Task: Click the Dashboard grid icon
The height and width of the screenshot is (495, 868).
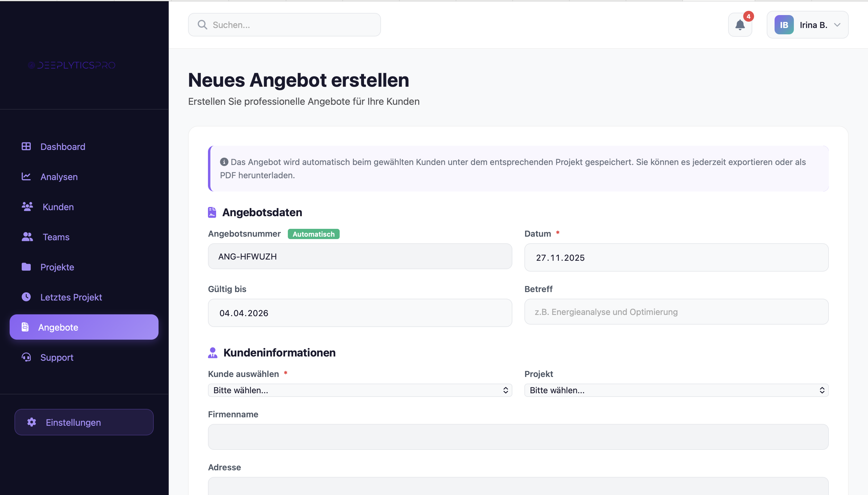Action: [x=26, y=147]
